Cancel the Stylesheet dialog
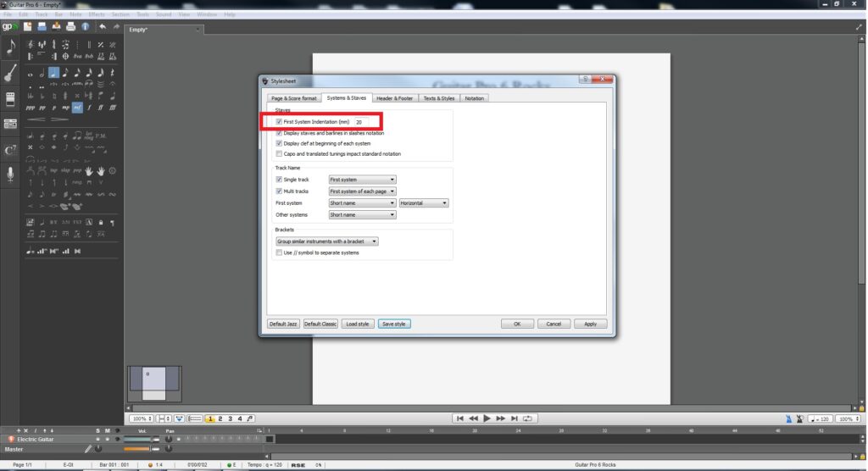This screenshot has width=868, height=471. (554, 324)
